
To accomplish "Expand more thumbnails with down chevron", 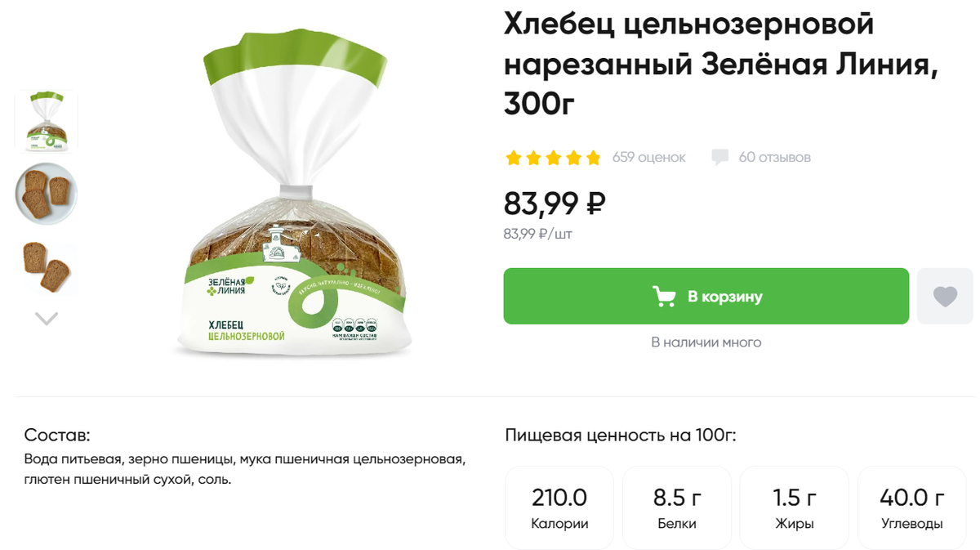I will (x=47, y=319).
